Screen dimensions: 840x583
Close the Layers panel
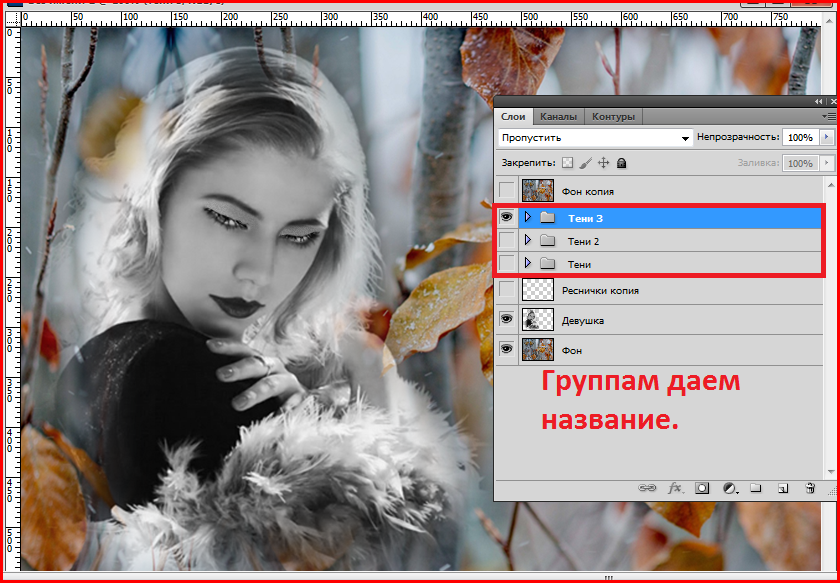point(832,102)
